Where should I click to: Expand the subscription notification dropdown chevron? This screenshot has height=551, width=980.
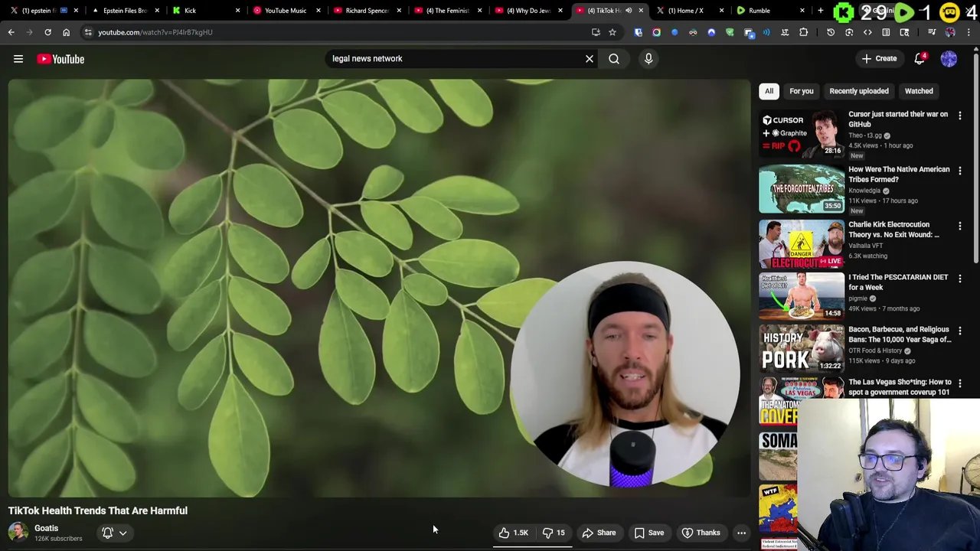pos(123,533)
